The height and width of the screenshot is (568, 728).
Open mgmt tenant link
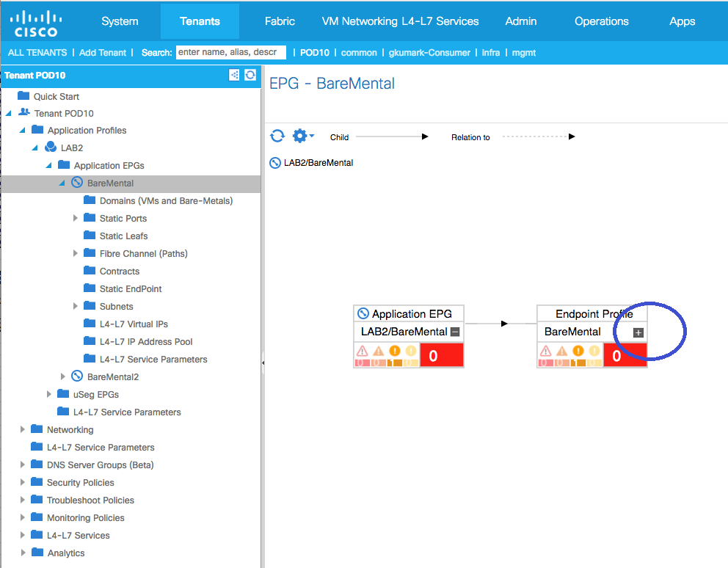tap(524, 53)
